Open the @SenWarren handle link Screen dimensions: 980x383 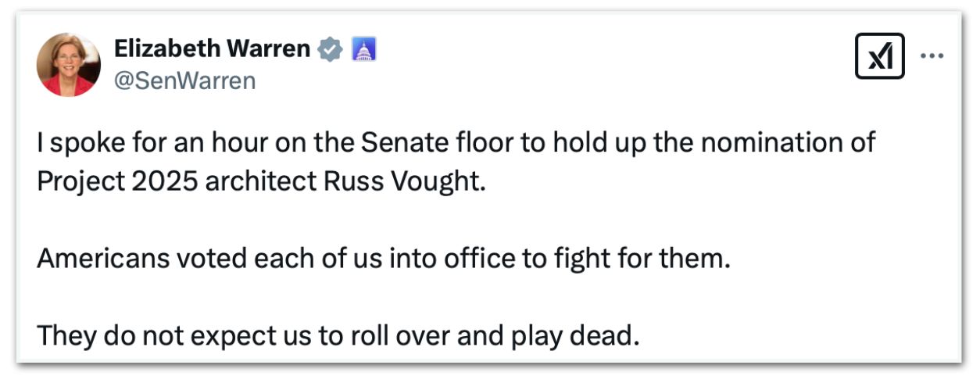tap(185, 81)
